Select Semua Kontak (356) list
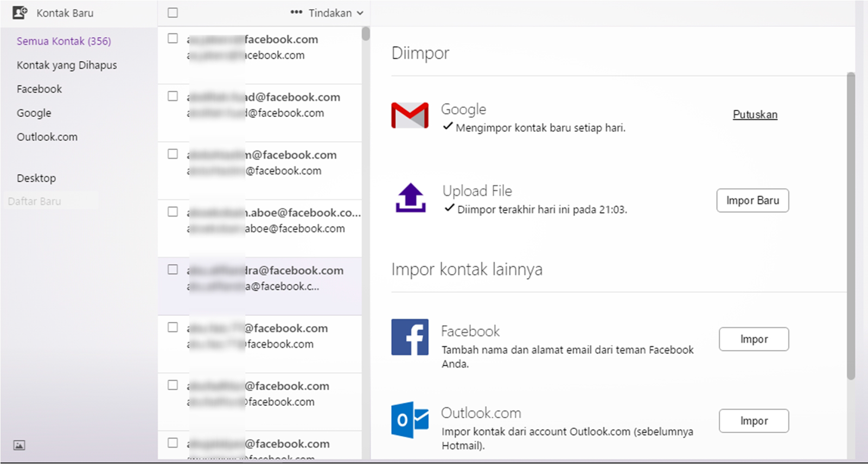 click(x=63, y=41)
